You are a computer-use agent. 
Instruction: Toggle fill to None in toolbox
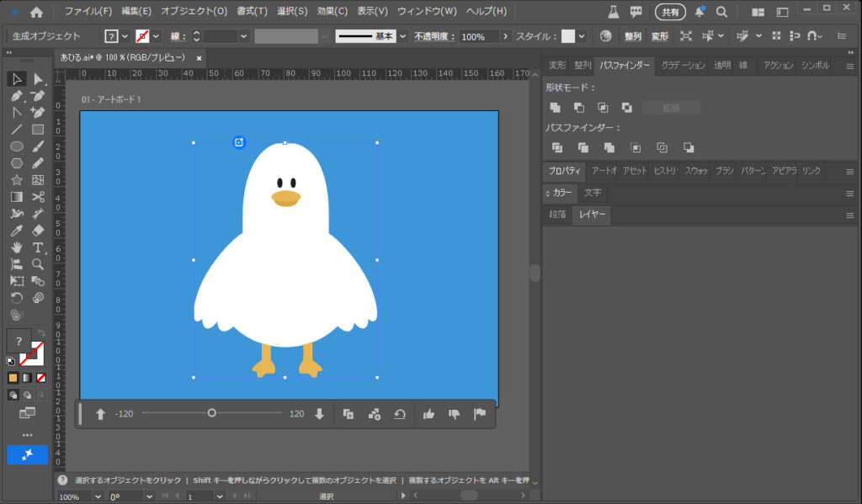tap(41, 378)
